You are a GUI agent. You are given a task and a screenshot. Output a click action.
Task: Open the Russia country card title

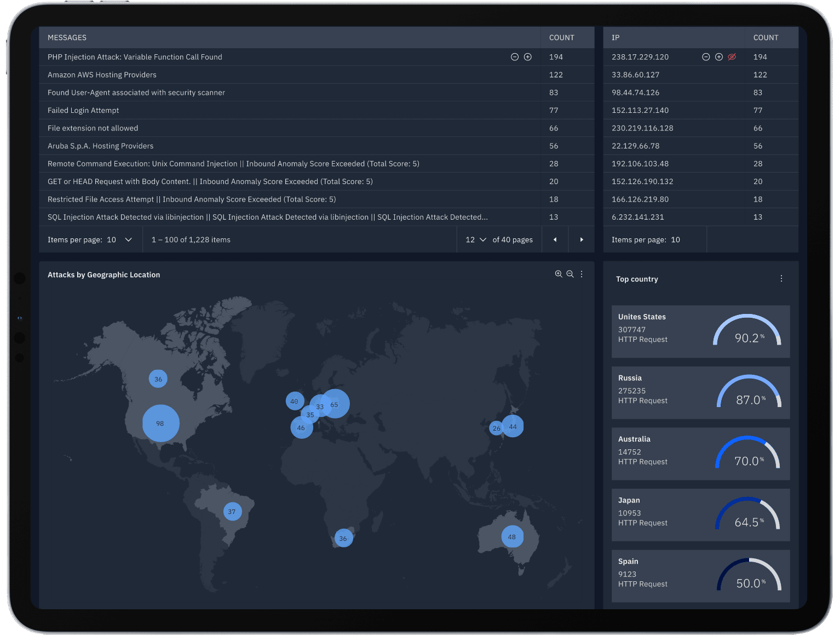point(630,378)
